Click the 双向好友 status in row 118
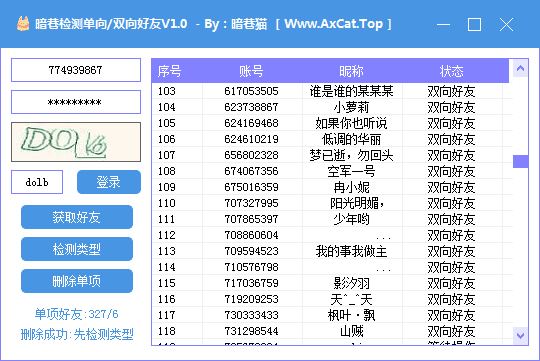Viewport: 540px width, 361px height. point(451,331)
